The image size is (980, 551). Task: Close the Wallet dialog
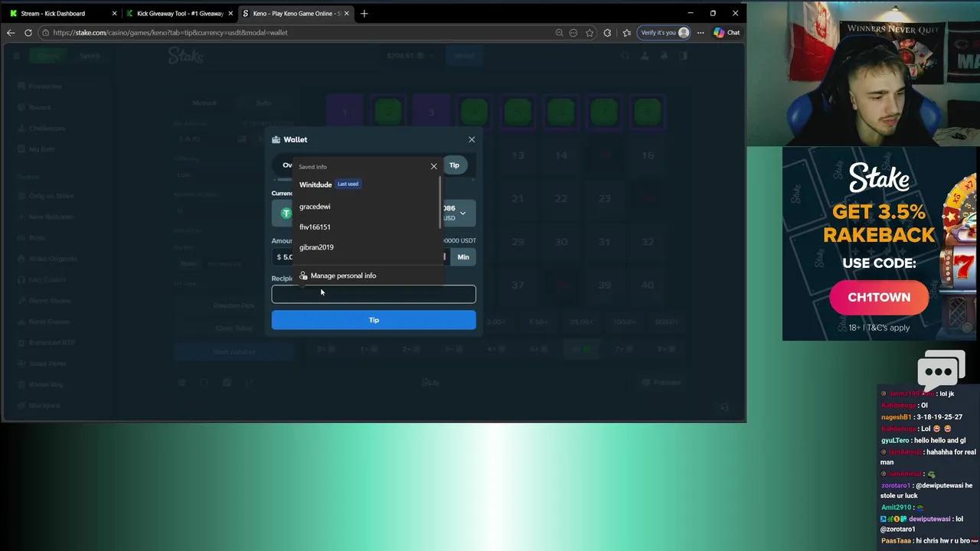(472, 139)
